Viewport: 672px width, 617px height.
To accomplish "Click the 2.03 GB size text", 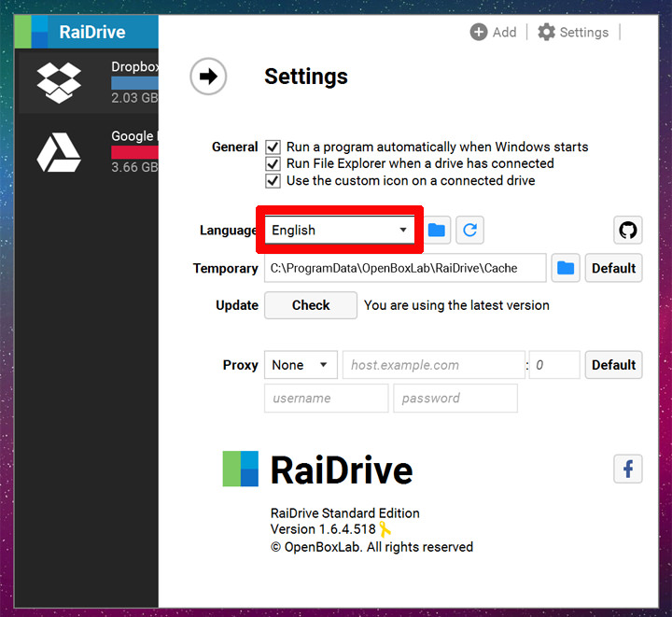I will pyautogui.click(x=134, y=98).
